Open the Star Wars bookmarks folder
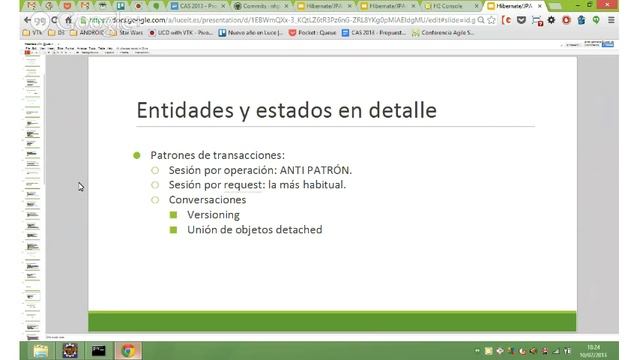The width and height of the screenshot is (640, 360). (127, 33)
